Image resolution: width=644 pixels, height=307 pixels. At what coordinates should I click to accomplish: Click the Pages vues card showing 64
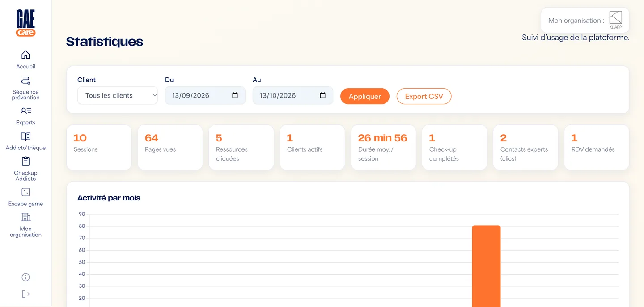(170, 147)
